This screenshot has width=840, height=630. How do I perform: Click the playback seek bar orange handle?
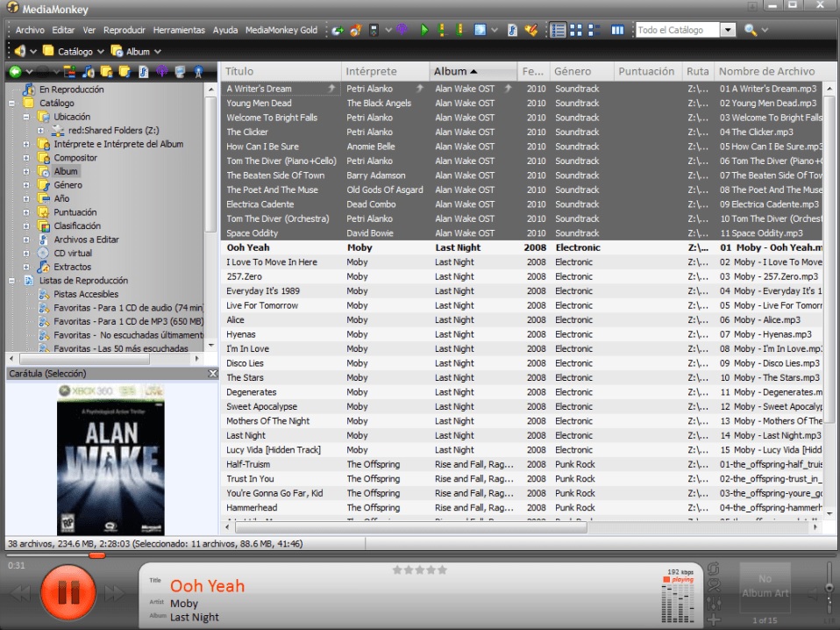pyautogui.click(x=97, y=555)
